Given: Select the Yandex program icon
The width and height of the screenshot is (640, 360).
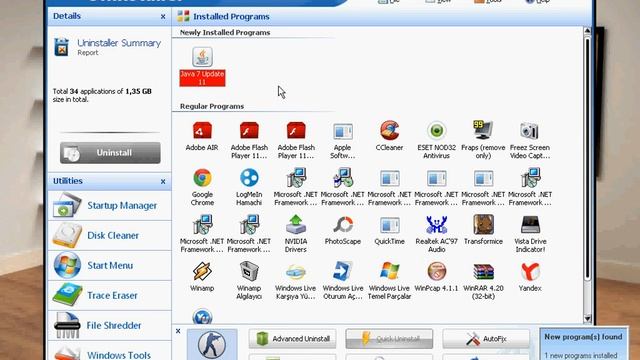Looking at the screenshot, I should pos(530,277).
